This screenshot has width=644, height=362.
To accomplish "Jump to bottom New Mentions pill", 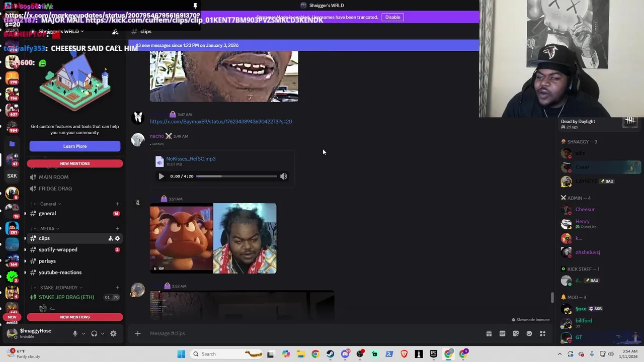I will 75,317.
